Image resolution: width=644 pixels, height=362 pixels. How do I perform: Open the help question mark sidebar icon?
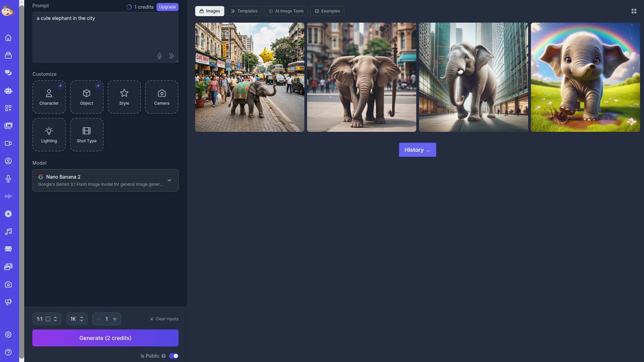click(x=8, y=352)
